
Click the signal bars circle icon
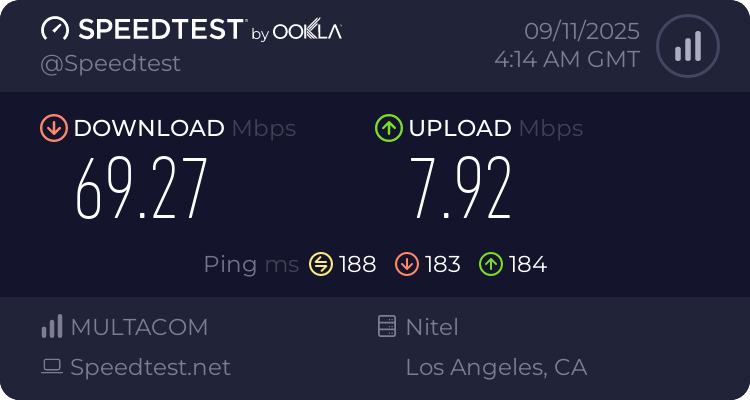tap(686, 46)
